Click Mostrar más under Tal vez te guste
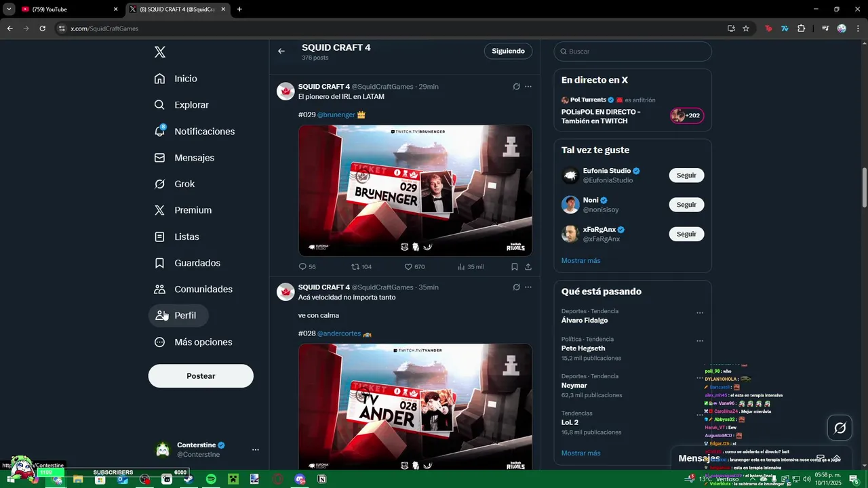This screenshot has height=488, width=868. pyautogui.click(x=581, y=261)
